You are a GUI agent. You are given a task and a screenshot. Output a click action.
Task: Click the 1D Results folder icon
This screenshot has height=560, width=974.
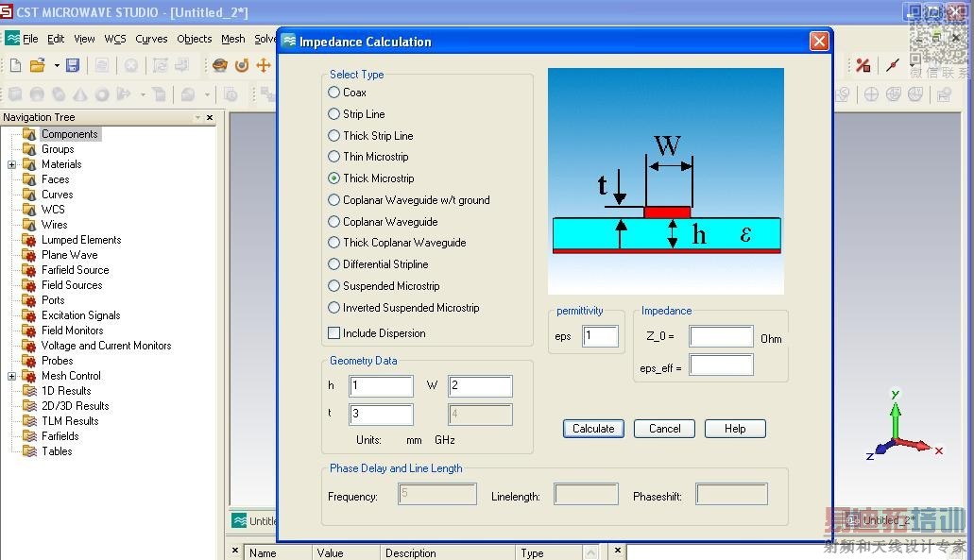28,391
